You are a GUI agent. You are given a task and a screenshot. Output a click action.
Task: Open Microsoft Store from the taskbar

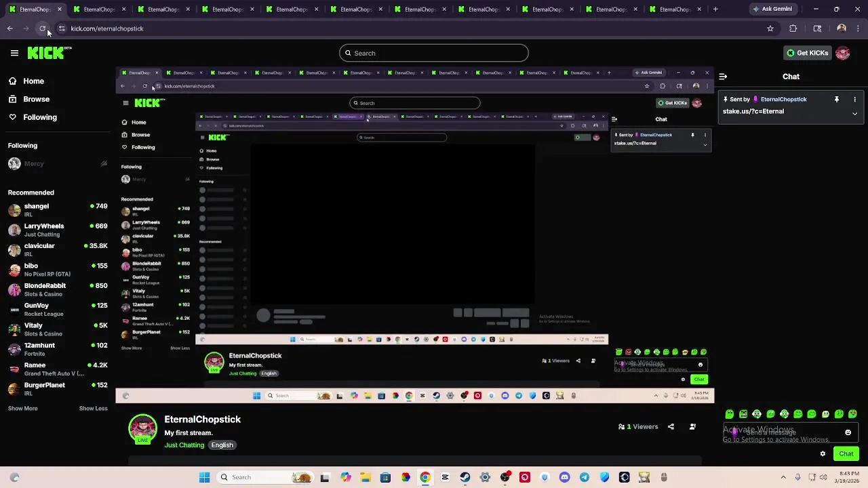[385, 477]
